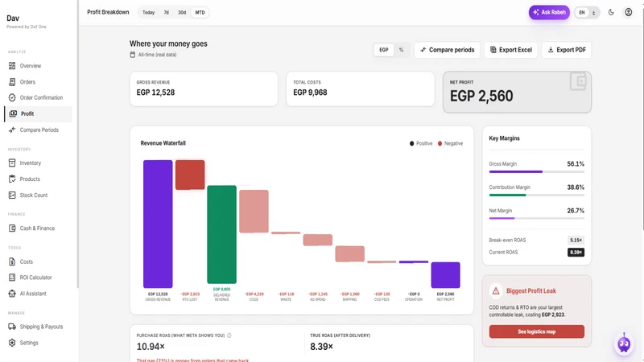The height and width of the screenshot is (362, 644).
Task: Open the floating chatbot mascot
Action: tap(624, 343)
